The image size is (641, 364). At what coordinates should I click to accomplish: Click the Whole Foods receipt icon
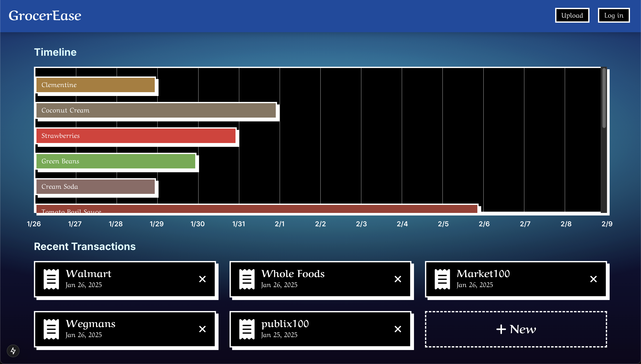tap(247, 279)
